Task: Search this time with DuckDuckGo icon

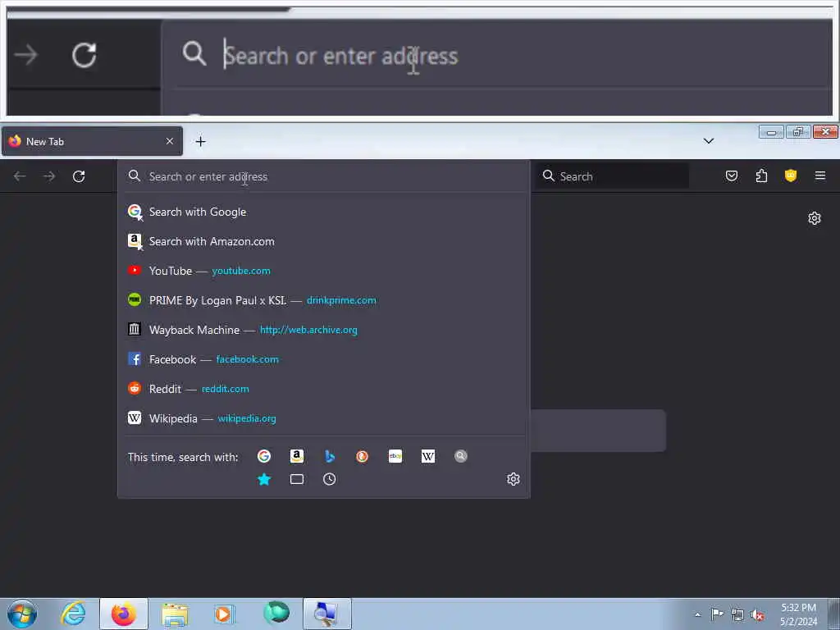Action: pyautogui.click(x=362, y=456)
